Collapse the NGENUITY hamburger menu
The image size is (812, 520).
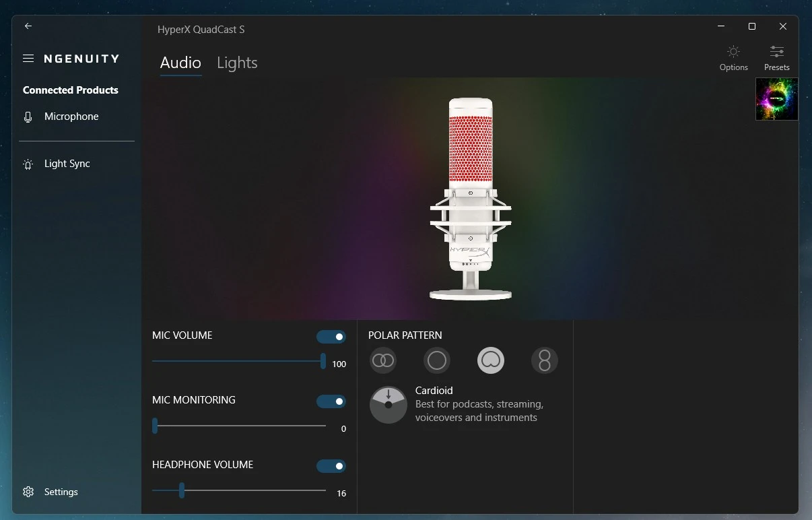(x=28, y=59)
